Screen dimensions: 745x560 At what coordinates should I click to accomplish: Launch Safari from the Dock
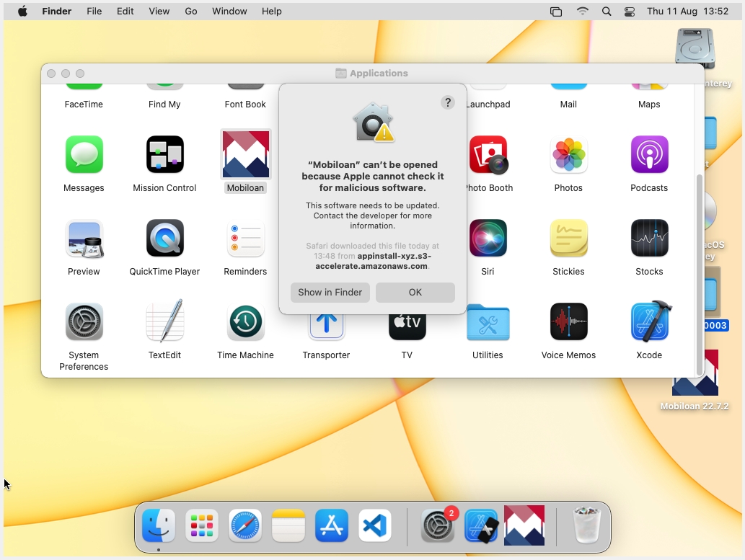click(x=245, y=526)
